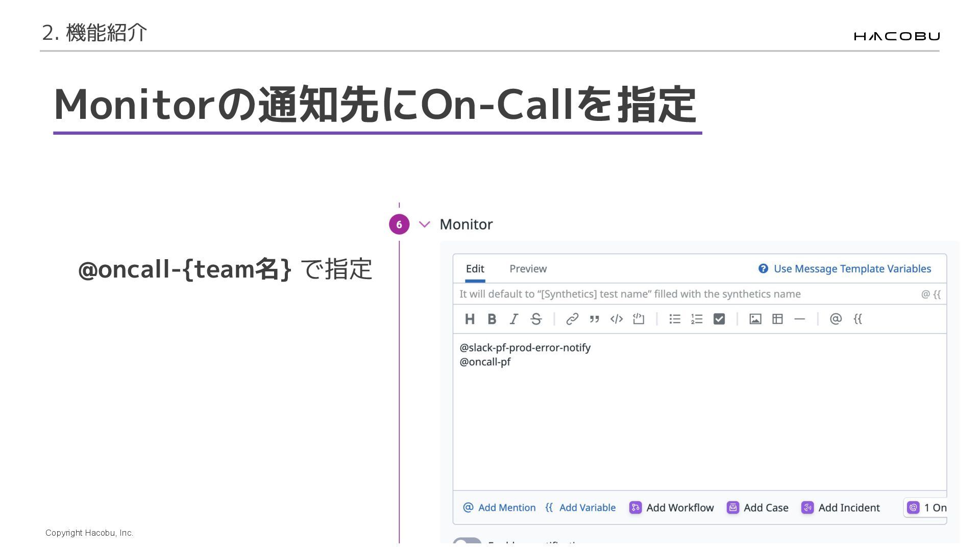Toggle bold formatting in editor toolbar
The width and height of the screenshot is (980, 551).
pyautogui.click(x=492, y=319)
